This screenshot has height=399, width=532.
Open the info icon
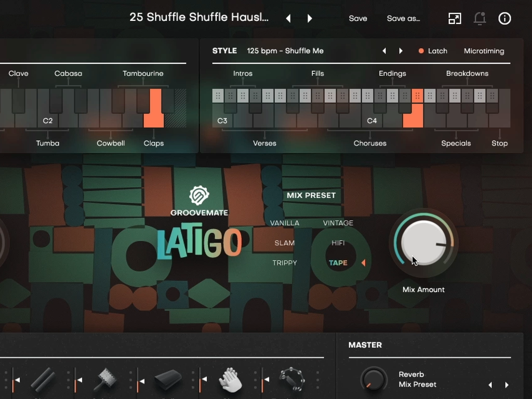(504, 18)
